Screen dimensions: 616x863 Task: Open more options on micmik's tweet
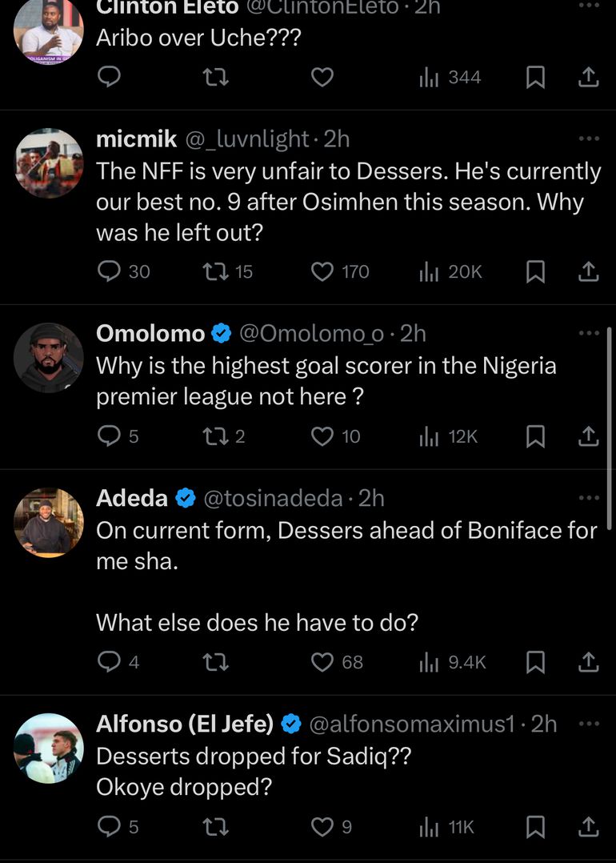(x=589, y=138)
